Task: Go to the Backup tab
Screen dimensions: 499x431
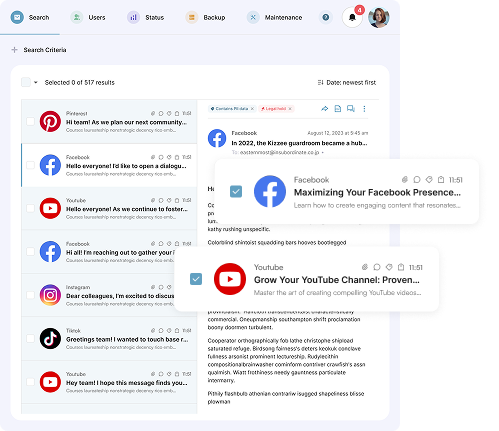Action: 205,17
